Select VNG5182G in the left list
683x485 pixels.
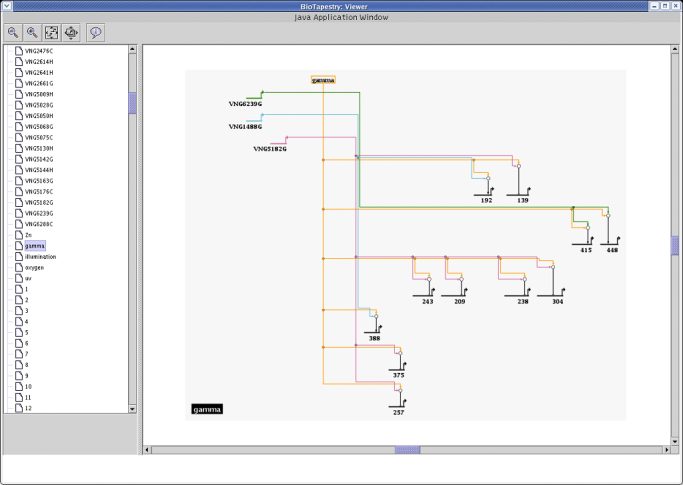[39, 202]
